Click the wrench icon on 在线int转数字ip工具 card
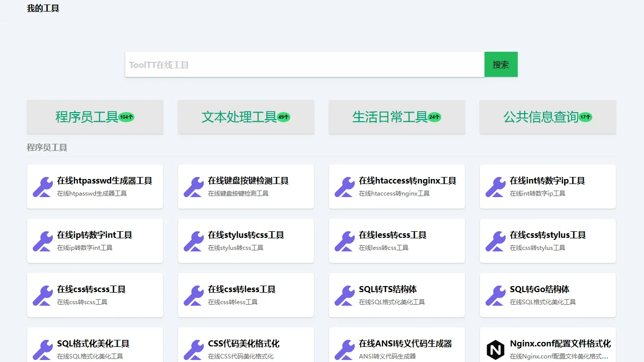644x362 pixels. coord(495,186)
